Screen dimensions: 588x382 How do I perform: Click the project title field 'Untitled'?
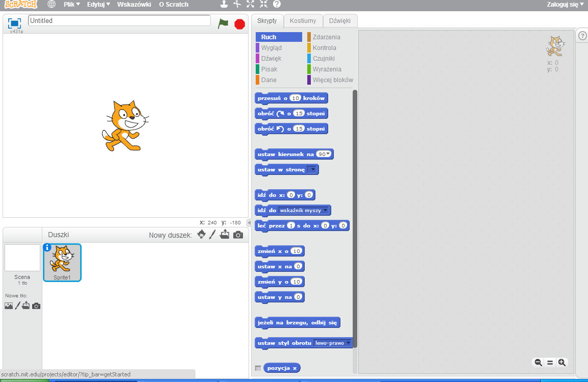tap(119, 20)
